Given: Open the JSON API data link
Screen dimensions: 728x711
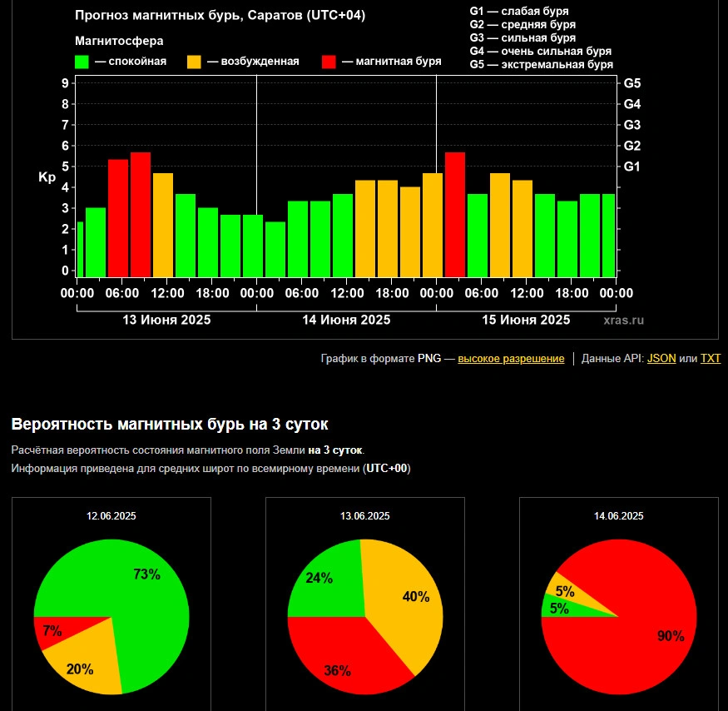Looking at the screenshot, I should pyautogui.click(x=661, y=359).
